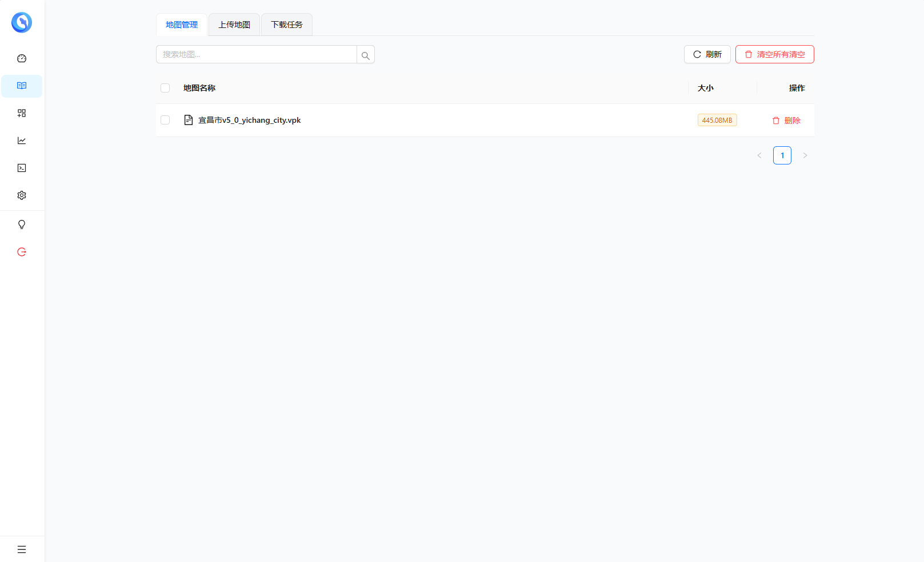This screenshot has width=924, height=562.
Task: Open the dashboard gauge icon in sidebar
Action: 22,58
